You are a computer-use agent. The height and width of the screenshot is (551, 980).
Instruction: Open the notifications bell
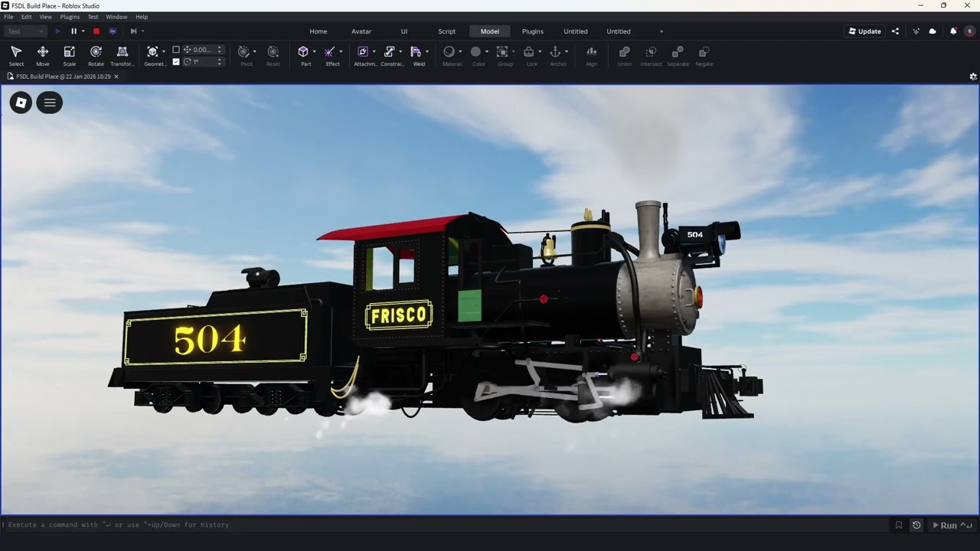click(953, 31)
